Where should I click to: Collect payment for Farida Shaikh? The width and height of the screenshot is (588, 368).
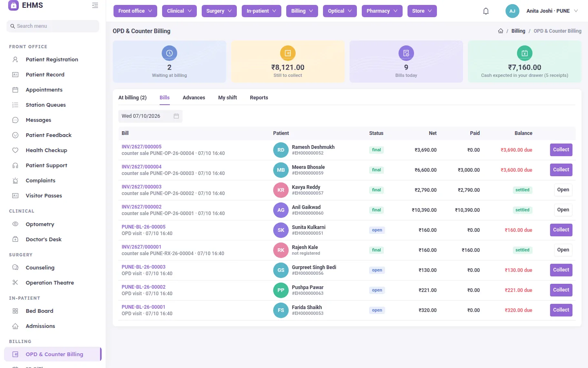561,310
